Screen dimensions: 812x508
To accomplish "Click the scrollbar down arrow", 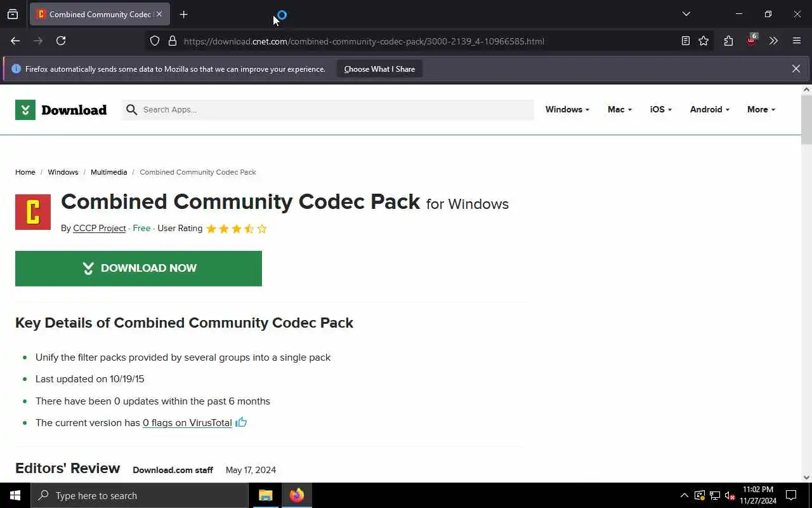I will coord(806,478).
